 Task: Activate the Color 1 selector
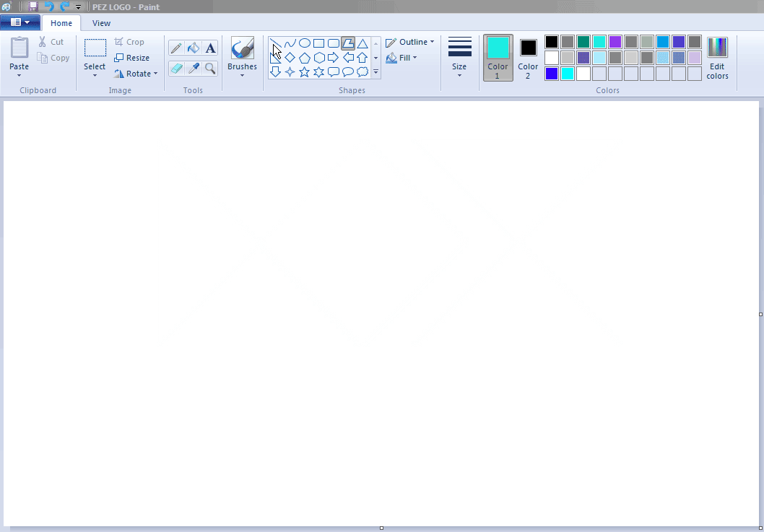tap(498, 58)
